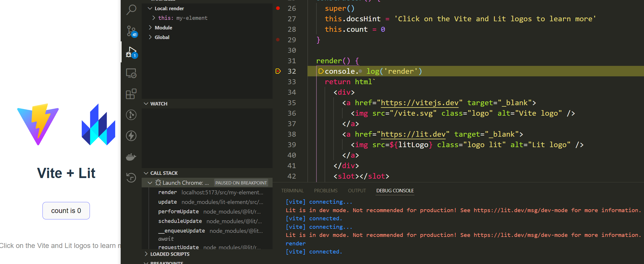Select the requestUpdate call stack frame
The image size is (644, 264).
click(207, 247)
